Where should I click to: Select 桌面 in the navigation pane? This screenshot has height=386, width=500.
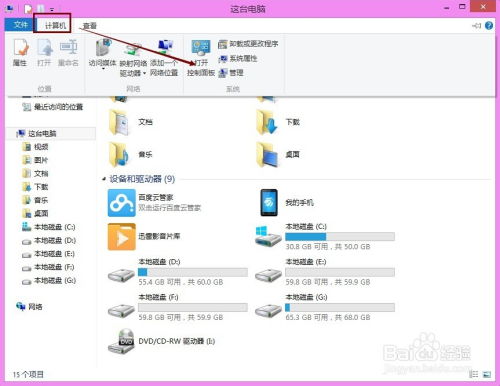pyautogui.click(x=35, y=213)
